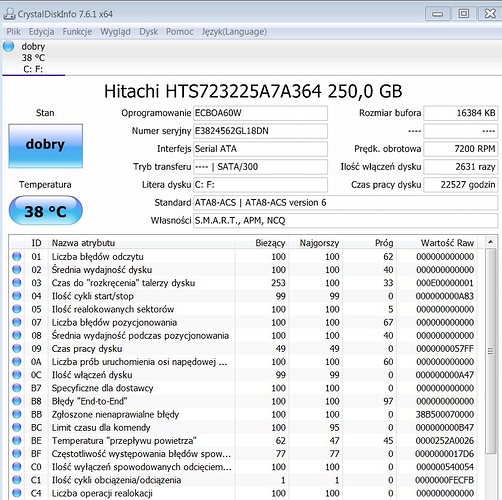Open the Język(Language) menu
The image size is (502, 500).
point(234,32)
